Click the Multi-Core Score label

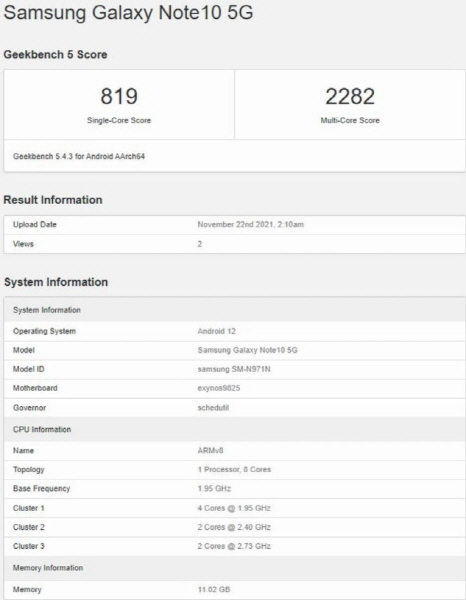(350, 120)
